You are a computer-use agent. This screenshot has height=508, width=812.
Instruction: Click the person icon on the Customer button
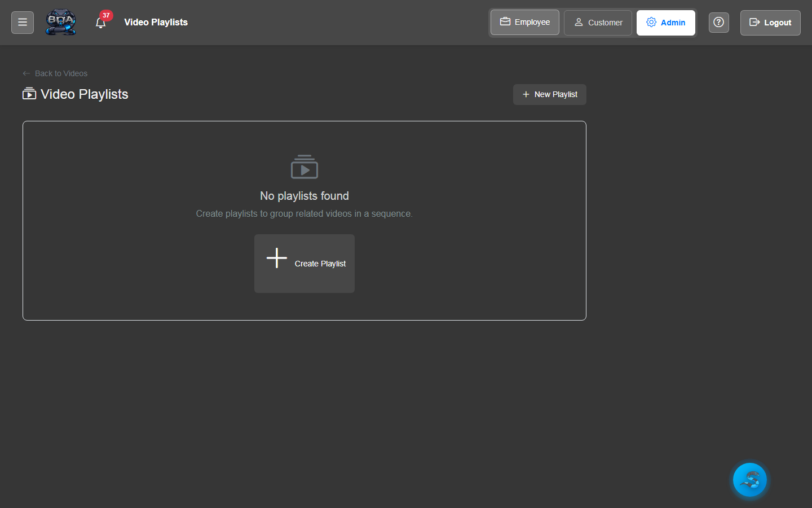pyautogui.click(x=578, y=23)
